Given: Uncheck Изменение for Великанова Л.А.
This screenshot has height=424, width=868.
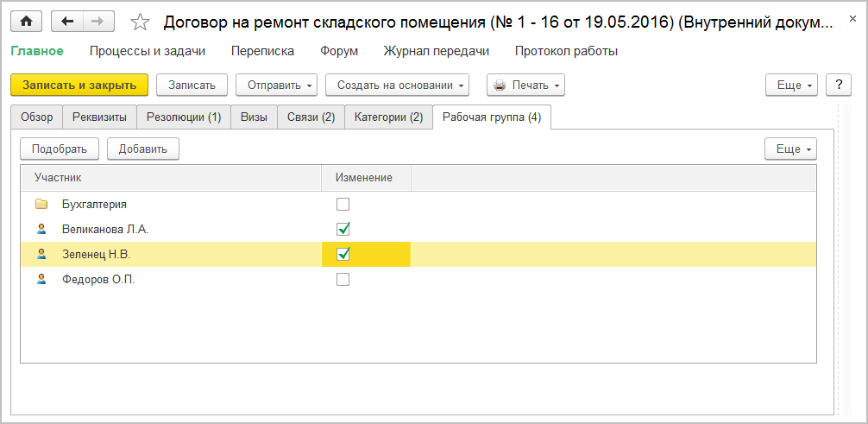Looking at the screenshot, I should [x=343, y=230].
